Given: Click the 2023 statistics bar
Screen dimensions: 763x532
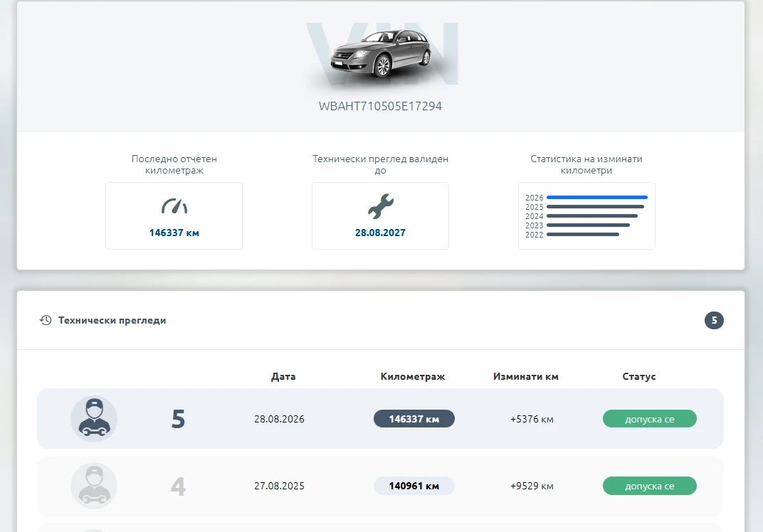Looking at the screenshot, I should click(x=589, y=225).
